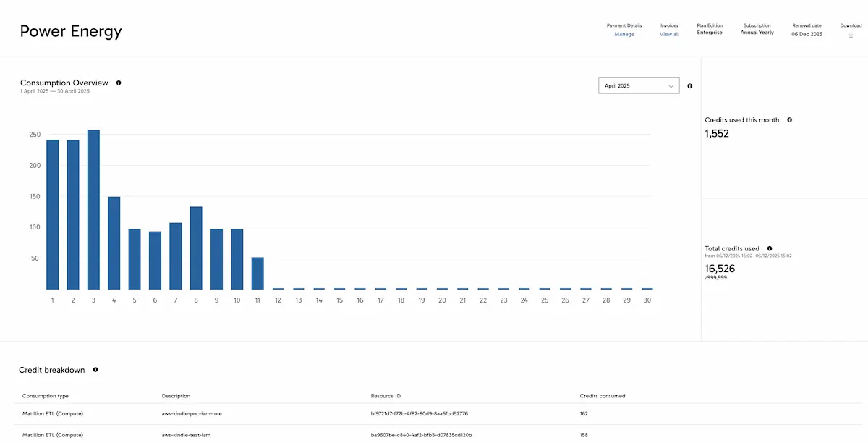Select the bar for day 4
The image size is (868, 443).
[114, 242]
